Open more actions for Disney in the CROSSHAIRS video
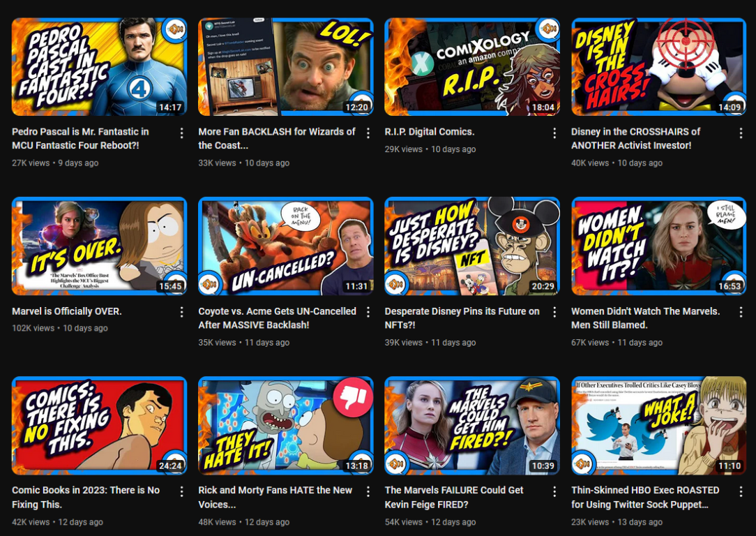756x536 pixels. point(741,133)
